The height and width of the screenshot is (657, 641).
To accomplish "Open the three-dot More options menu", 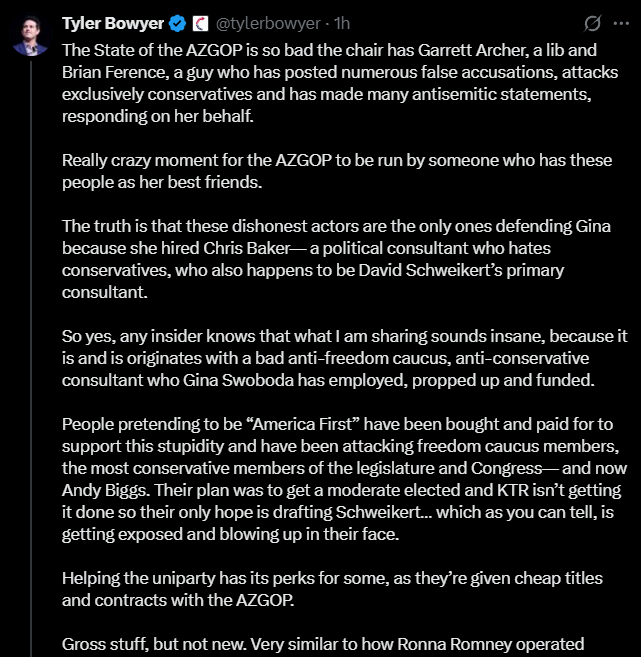I will (x=621, y=23).
